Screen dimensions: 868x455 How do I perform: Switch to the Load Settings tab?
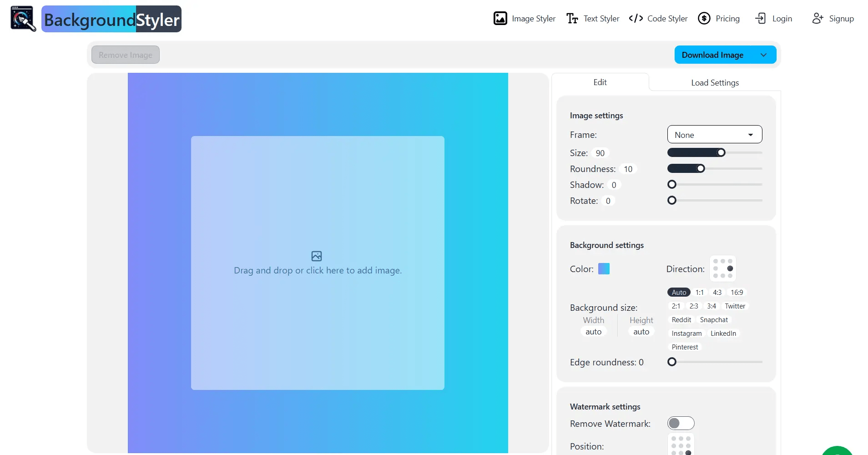click(715, 83)
